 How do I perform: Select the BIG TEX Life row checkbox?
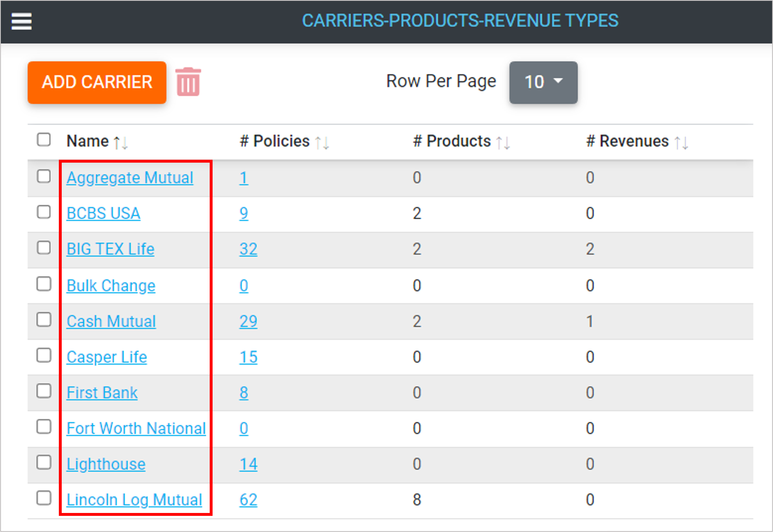(x=44, y=248)
